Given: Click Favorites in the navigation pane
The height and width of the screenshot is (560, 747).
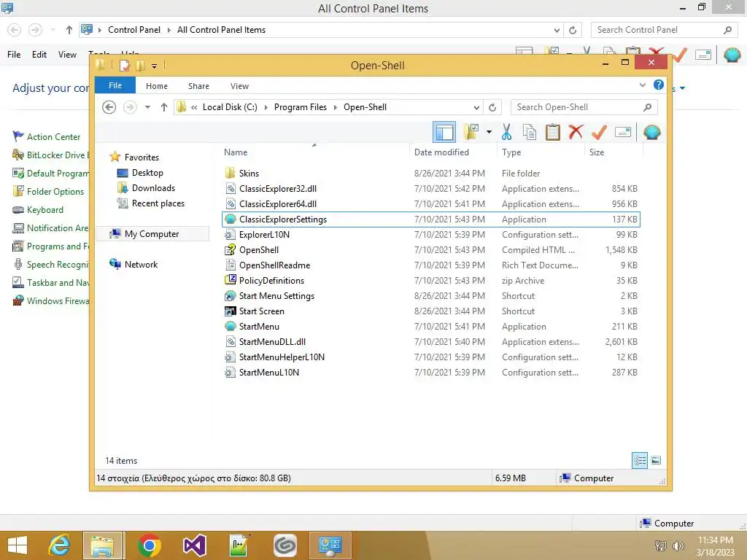Looking at the screenshot, I should [142, 157].
